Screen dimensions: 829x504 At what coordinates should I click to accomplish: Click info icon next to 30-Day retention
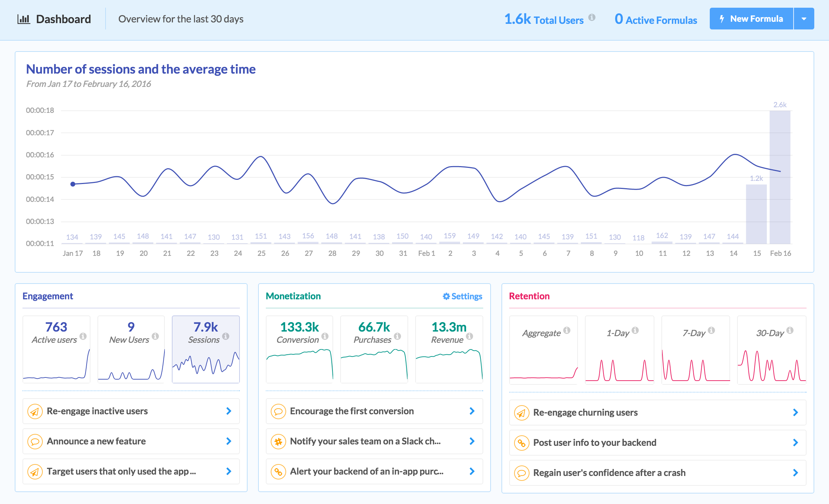click(790, 330)
